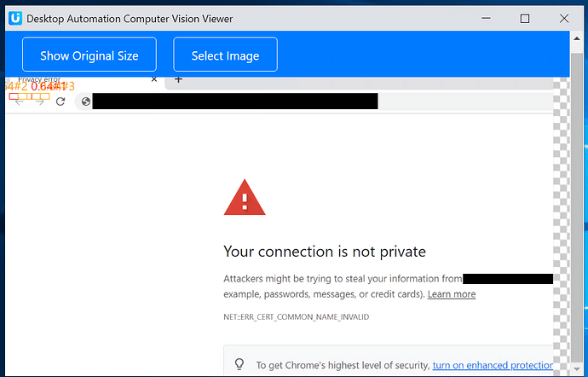Close the Privacy error tab
This screenshot has width=588, height=377.
point(153,79)
